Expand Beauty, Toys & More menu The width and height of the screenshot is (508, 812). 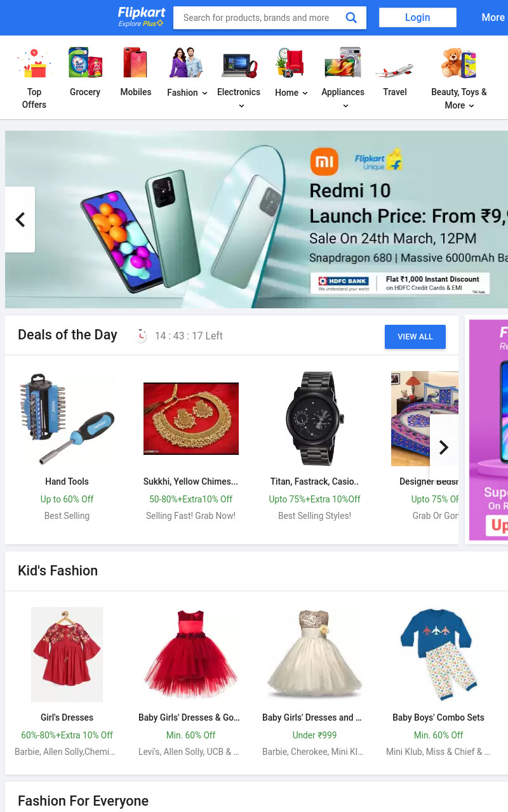(x=459, y=98)
